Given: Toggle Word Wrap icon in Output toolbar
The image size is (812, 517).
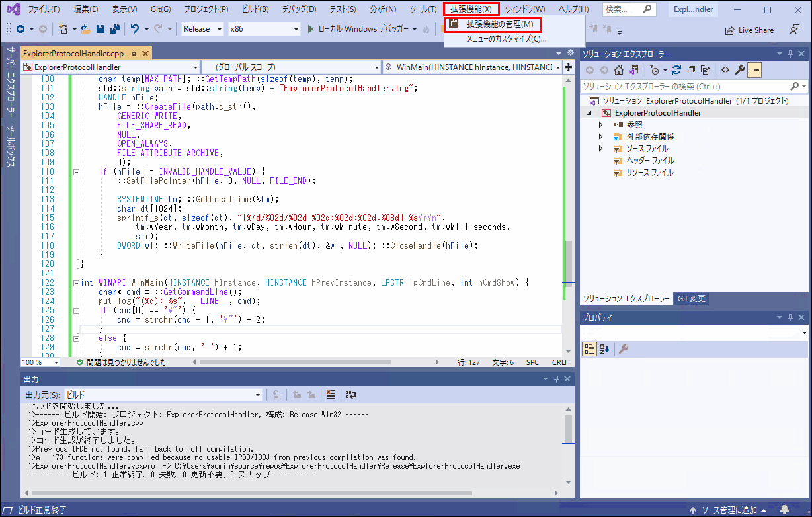Looking at the screenshot, I should pyautogui.click(x=351, y=395).
